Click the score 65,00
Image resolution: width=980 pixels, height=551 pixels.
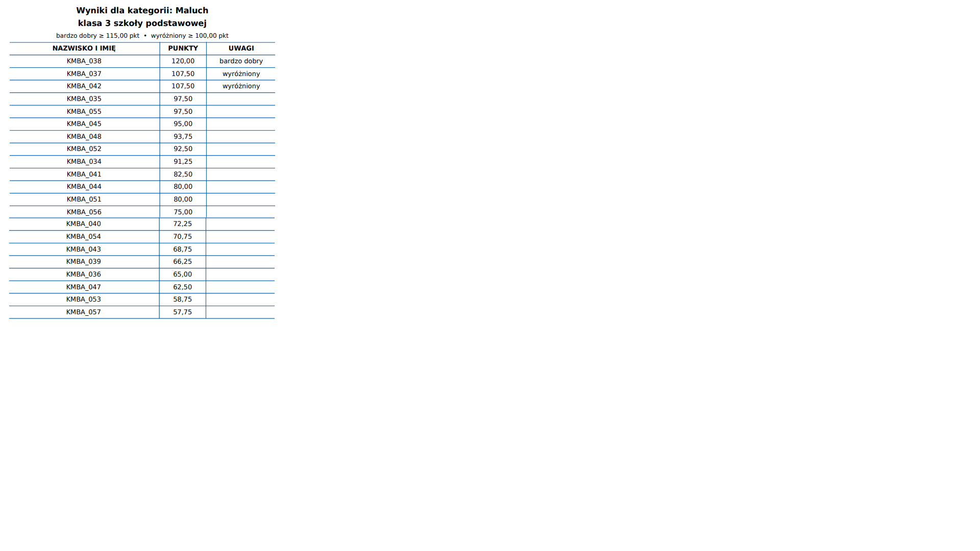pyautogui.click(x=183, y=274)
